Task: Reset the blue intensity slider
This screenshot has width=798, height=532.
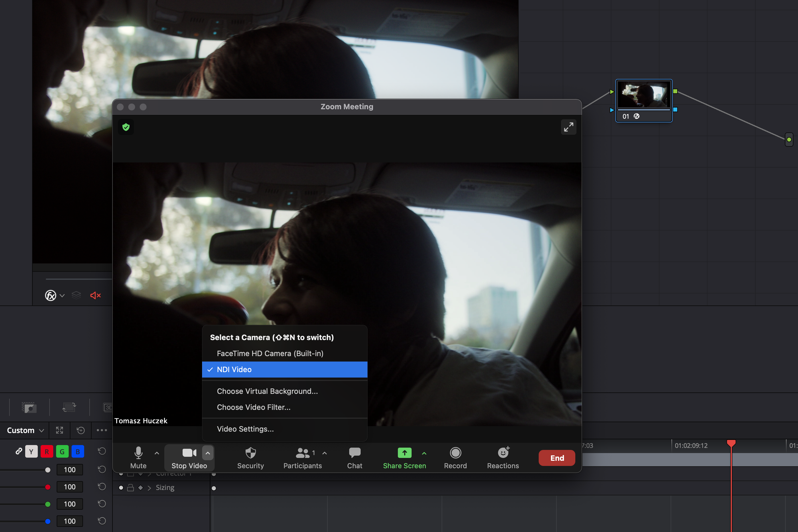Action: click(102, 521)
